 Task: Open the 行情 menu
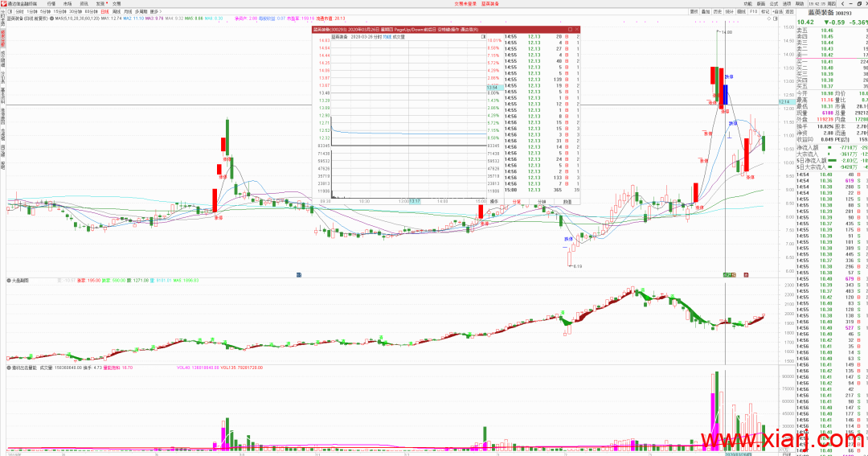(51, 3)
